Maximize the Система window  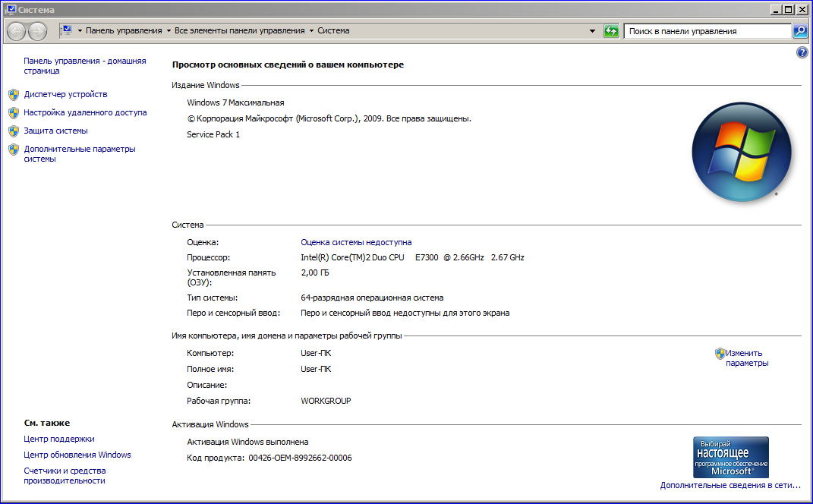click(x=788, y=9)
